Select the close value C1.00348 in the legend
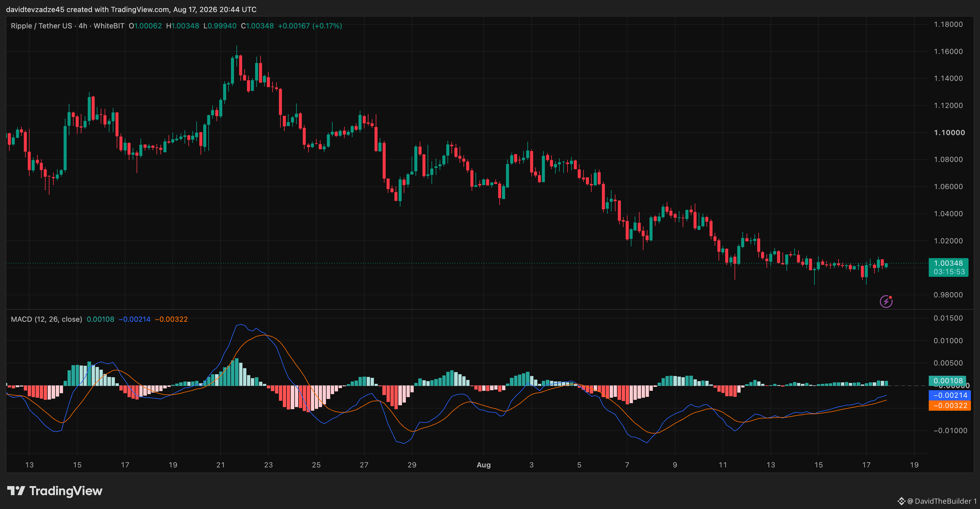 (x=257, y=26)
